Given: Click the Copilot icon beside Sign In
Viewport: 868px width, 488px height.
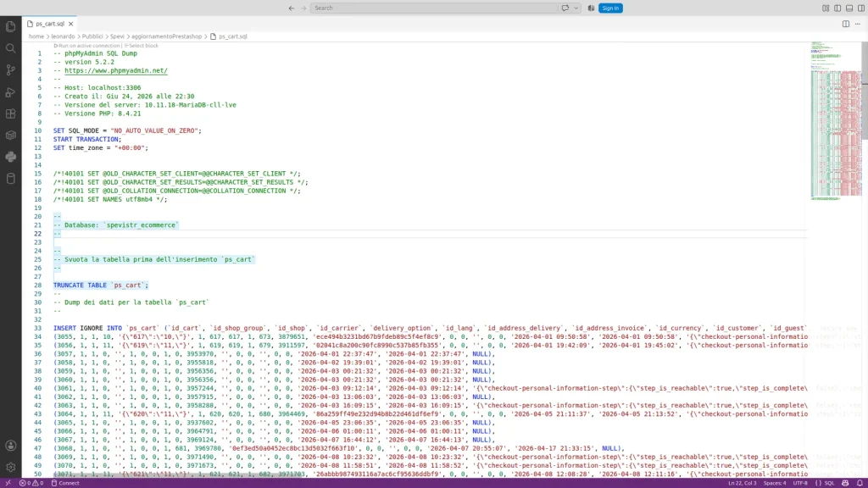Looking at the screenshot, I should click(591, 8).
